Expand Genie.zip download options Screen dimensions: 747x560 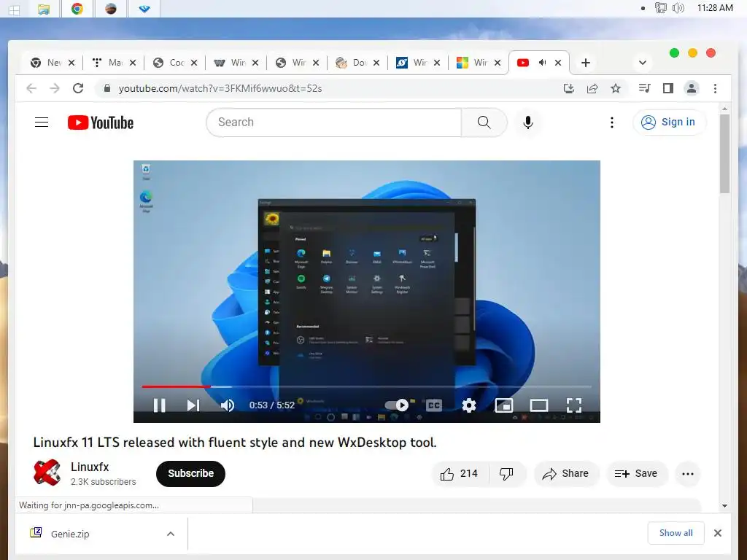[x=171, y=534]
